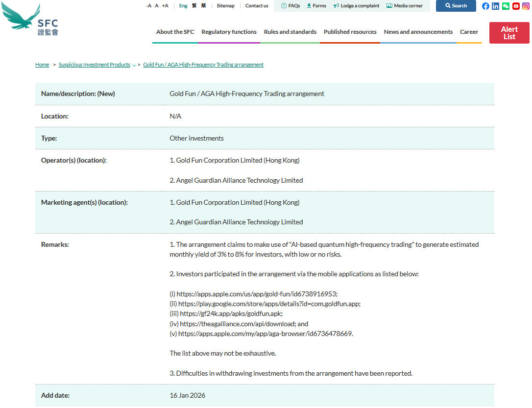532x408 pixels.
Task: Open FAQs with the question mark icon
Action: click(290, 6)
